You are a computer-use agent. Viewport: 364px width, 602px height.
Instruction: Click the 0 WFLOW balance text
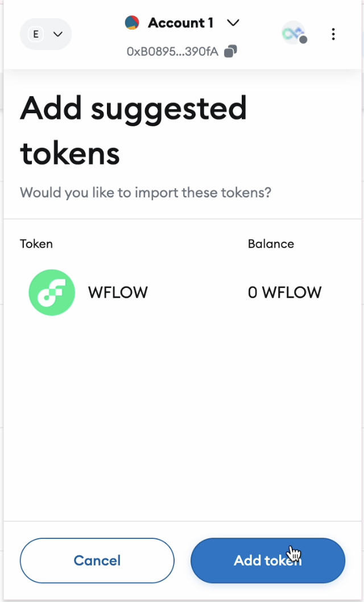284,292
